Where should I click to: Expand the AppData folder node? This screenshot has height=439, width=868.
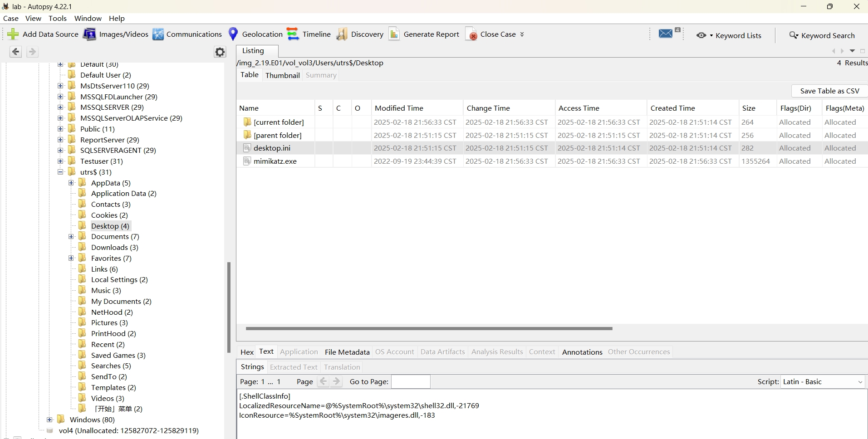tap(71, 183)
